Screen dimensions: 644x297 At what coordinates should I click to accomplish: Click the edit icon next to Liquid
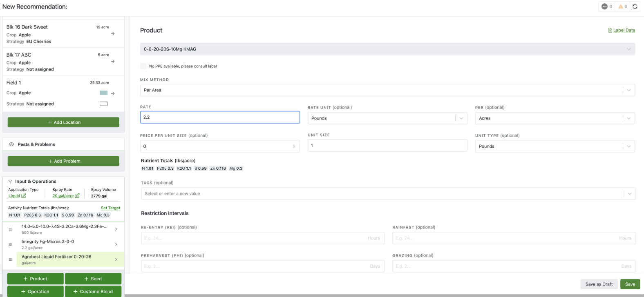point(24,196)
